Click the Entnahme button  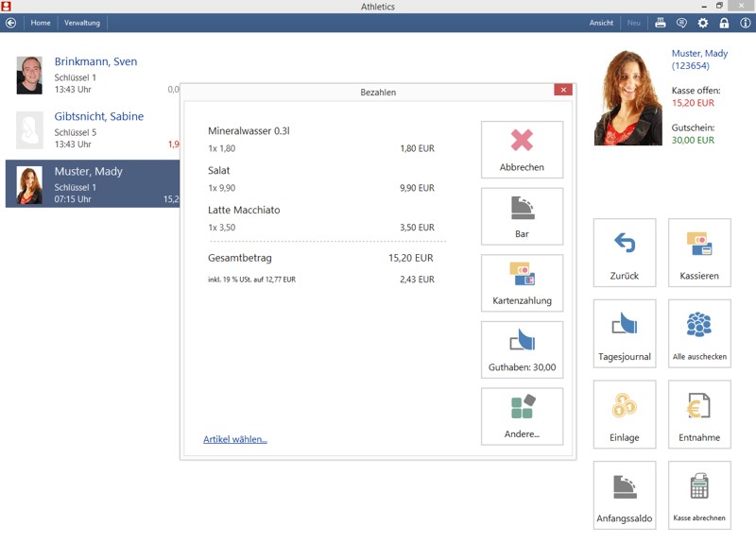tap(699, 415)
